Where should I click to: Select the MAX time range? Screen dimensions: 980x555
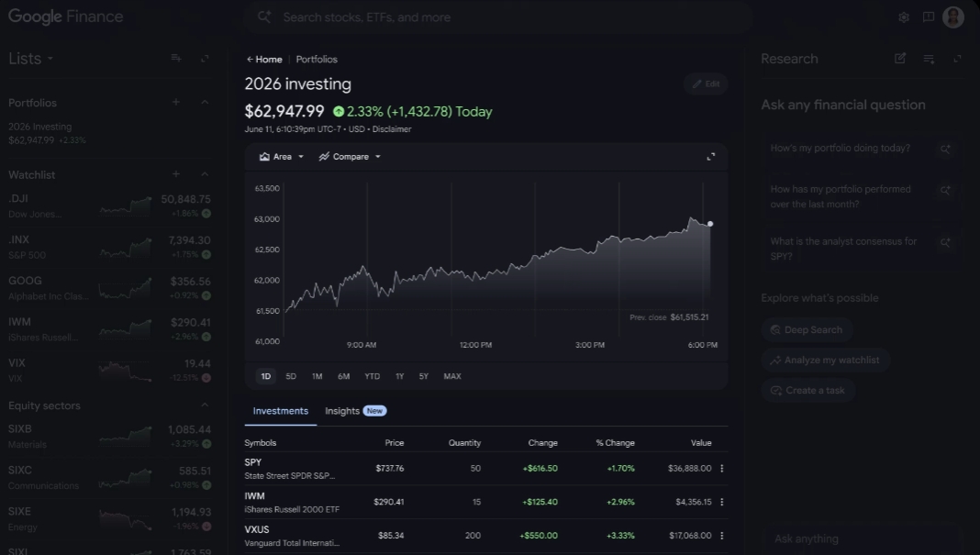point(451,376)
